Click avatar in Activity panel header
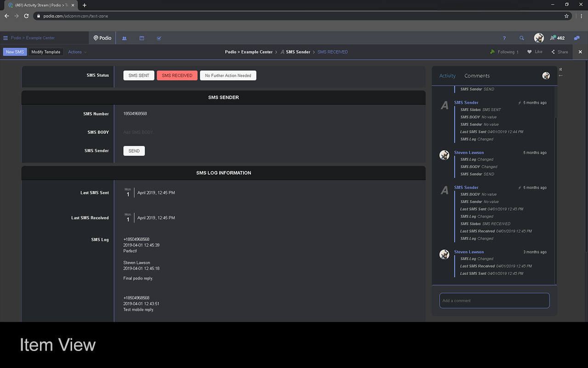Viewport: 588px width, 368px height. [546, 76]
